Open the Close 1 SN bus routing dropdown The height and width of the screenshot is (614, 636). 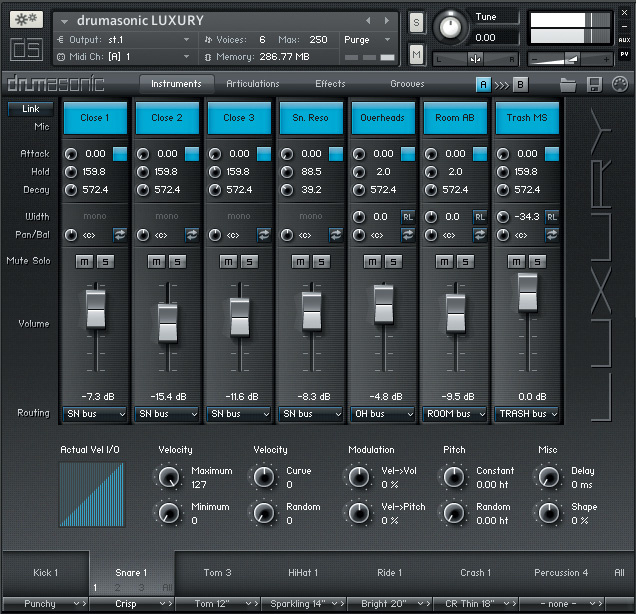(95, 414)
